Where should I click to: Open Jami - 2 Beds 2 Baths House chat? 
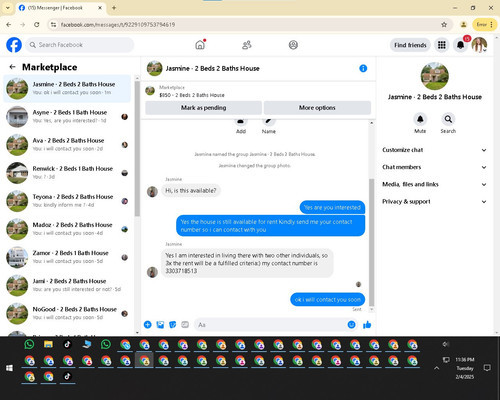click(x=67, y=285)
